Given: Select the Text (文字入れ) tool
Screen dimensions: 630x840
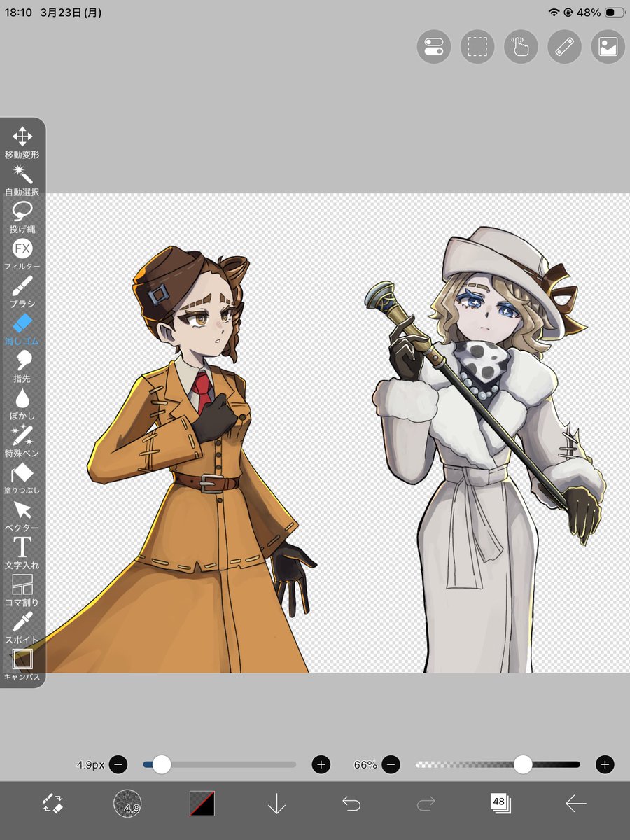Looking at the screenshot, I should click(x=22, y=553).
